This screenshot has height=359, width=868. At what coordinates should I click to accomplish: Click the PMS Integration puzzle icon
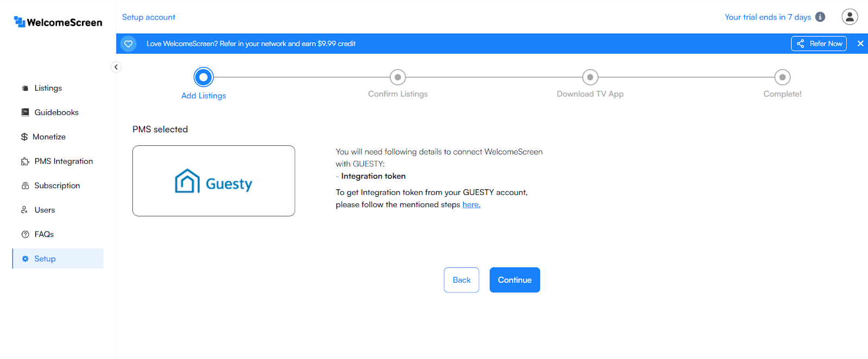[25, 161]
